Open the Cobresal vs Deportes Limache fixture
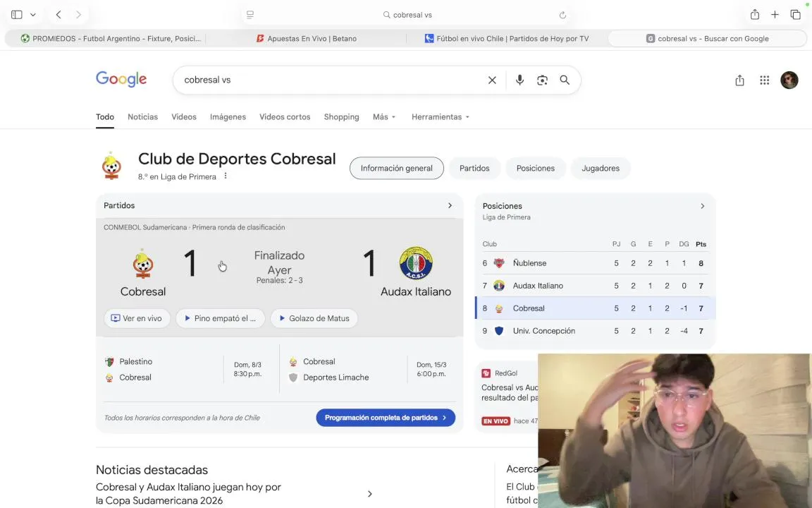Image resolution: width=812 pixels, height=508 pixels. point(369,369)
